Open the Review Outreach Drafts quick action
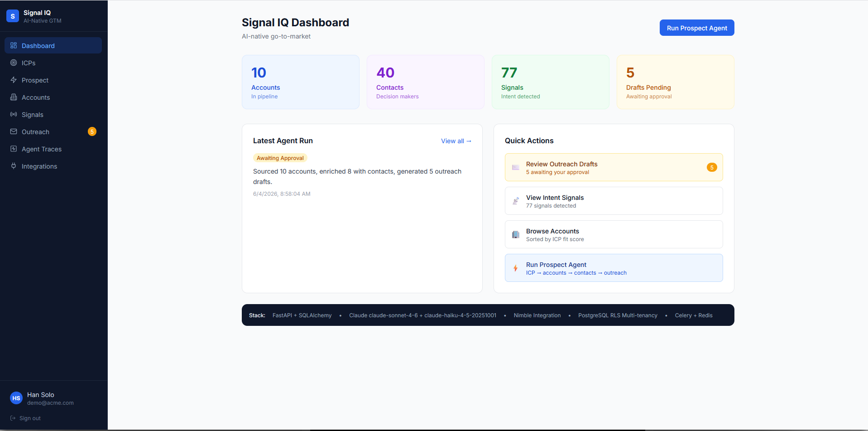 coord(614,167)
